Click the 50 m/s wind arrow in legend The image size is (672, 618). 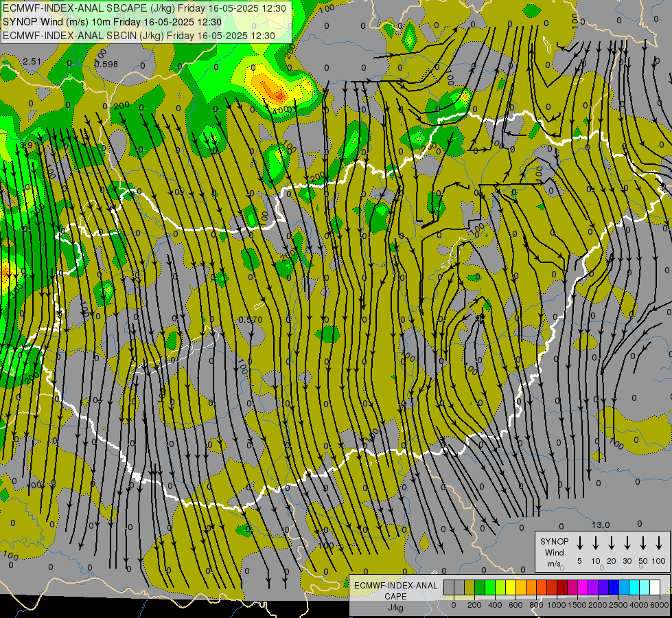(x=643, y=543)
